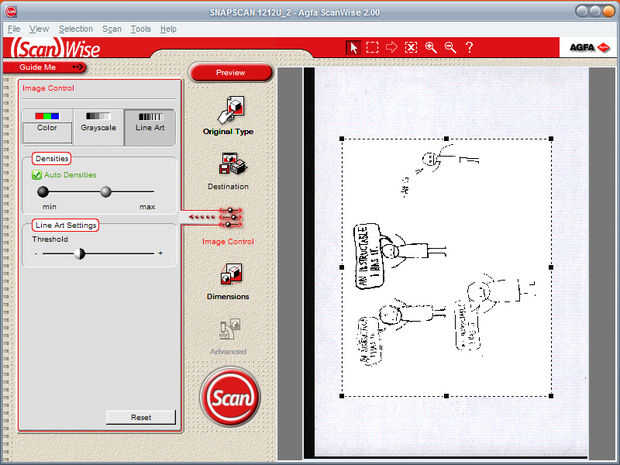Click the delete selection X-box icon
Image resolution: width=620 pixels, height=465 pixels.
pyautogui.click(x=411, y=48)
